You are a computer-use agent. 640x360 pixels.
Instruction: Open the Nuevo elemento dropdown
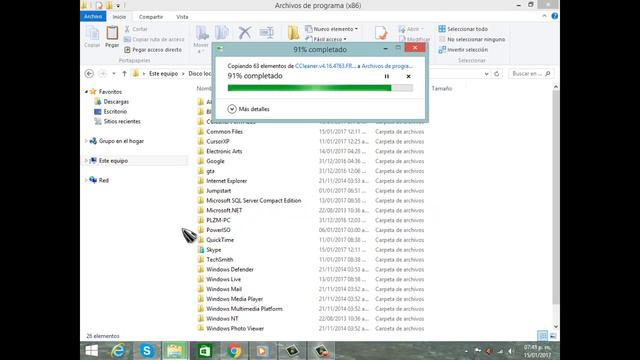tap(331, 29)
